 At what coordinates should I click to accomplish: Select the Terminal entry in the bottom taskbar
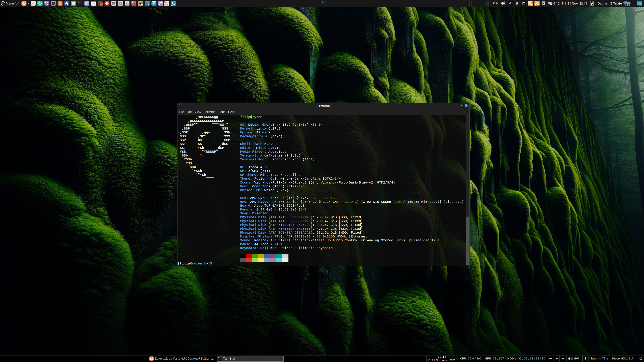(250, 358)
